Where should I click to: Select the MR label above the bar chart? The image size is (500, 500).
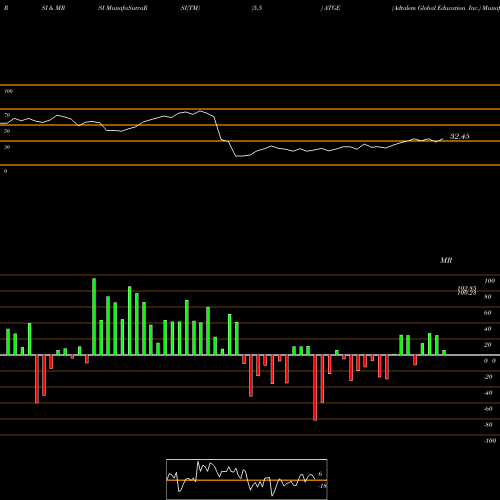pos(446,260)
